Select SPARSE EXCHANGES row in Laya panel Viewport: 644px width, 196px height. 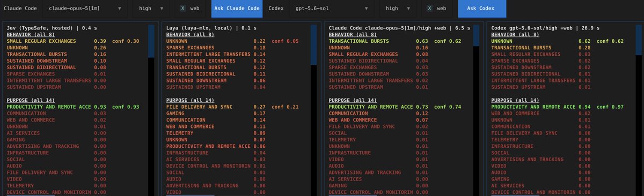(x=216, y=48)
